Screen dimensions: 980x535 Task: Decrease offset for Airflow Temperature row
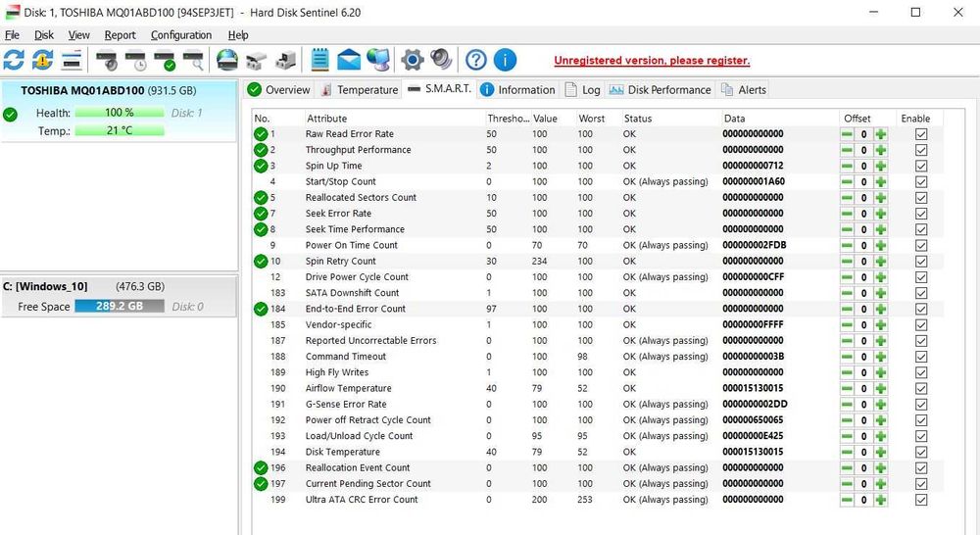847,388
